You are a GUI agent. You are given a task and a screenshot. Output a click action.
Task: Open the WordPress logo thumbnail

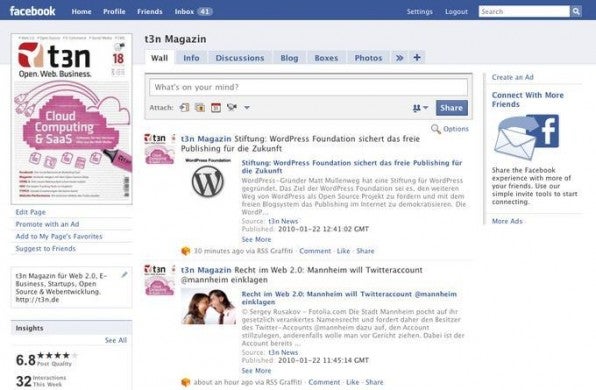(208, 179)
